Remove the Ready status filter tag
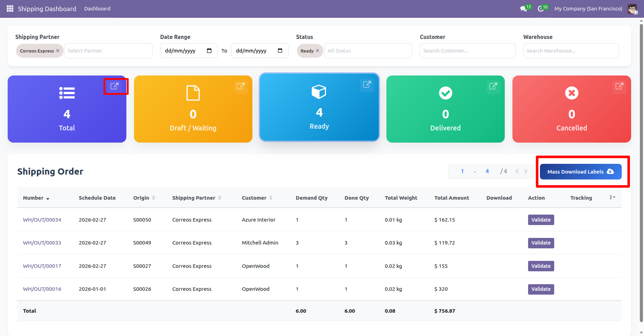This screenshot has height=336, width=644. coord(317,51)
